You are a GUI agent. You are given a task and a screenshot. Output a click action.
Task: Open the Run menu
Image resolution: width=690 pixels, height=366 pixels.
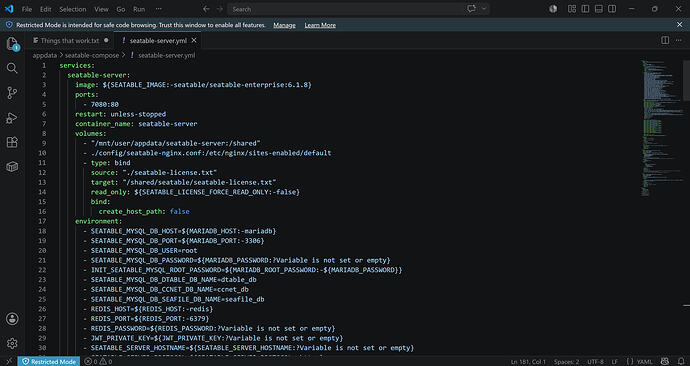pos(139,9)
